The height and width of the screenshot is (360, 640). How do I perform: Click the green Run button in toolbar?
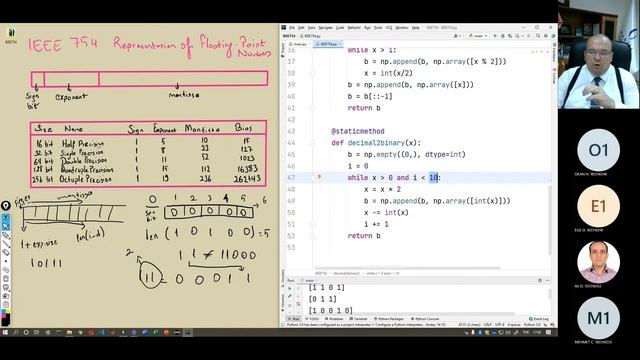[495, 36]
